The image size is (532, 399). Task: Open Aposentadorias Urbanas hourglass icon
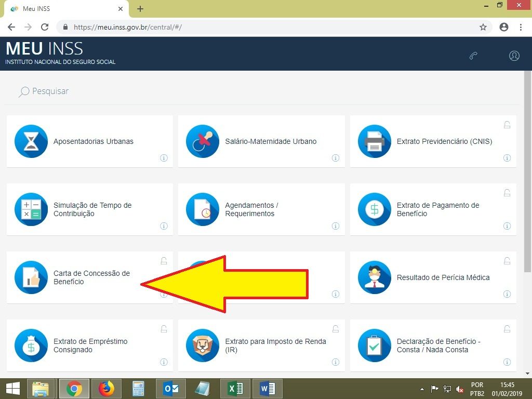click(31, 141)
